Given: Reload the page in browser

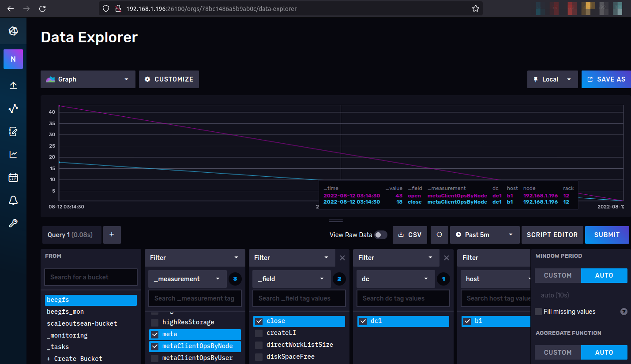Looking at the screenshot, I should 42,8.
